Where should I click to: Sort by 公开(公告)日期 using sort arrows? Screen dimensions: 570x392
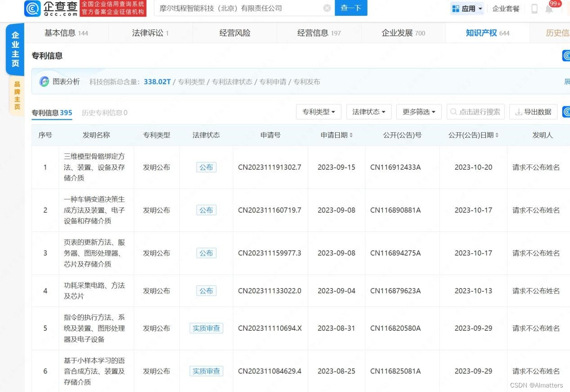(x=497, y=135)
